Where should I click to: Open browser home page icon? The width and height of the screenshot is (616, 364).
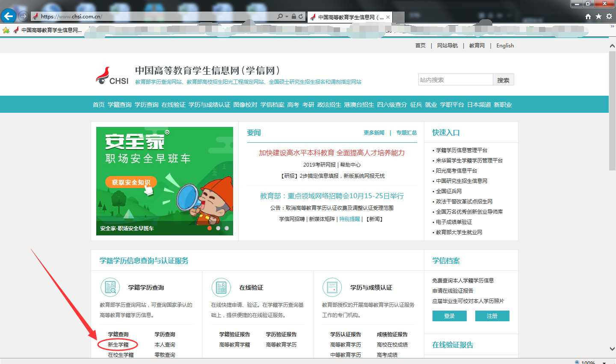pos(588,17)
